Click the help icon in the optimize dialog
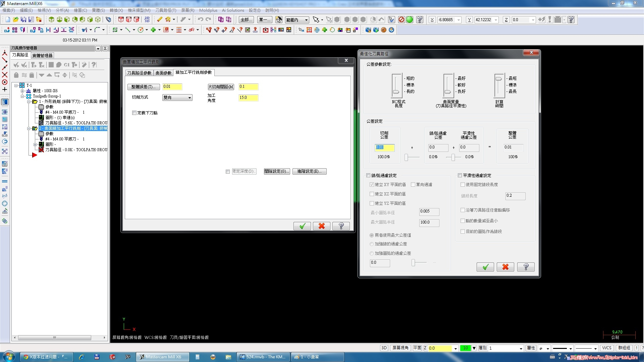This screenshot has height=362, width=644. [x=526, y=267]
